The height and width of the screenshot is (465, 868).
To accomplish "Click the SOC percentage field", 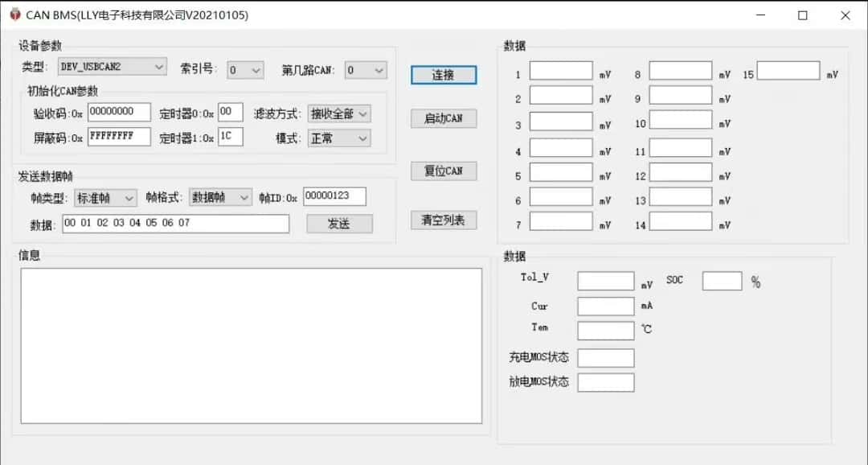I will point(722,281).
